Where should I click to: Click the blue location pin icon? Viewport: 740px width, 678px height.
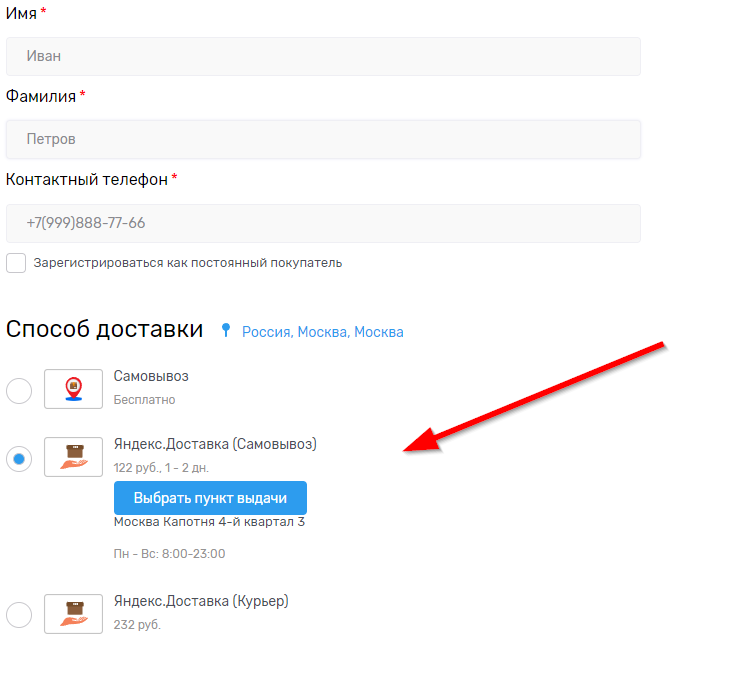(x=226, y=330)
